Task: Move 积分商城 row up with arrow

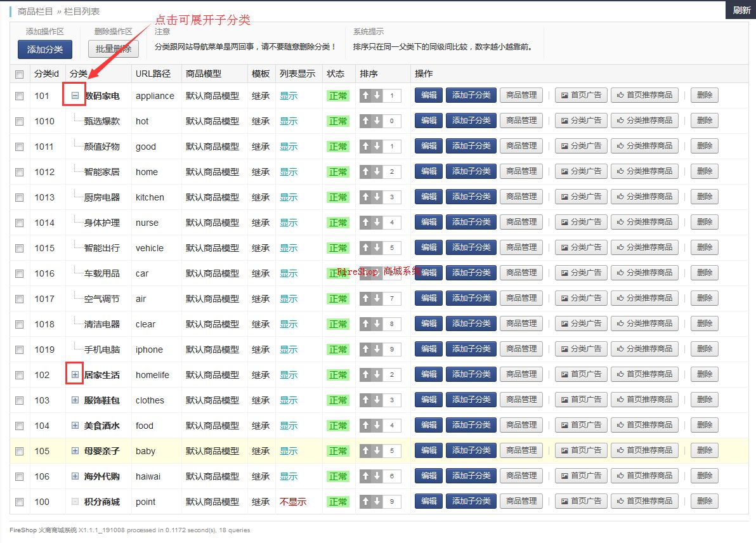Action: [365, 502]
